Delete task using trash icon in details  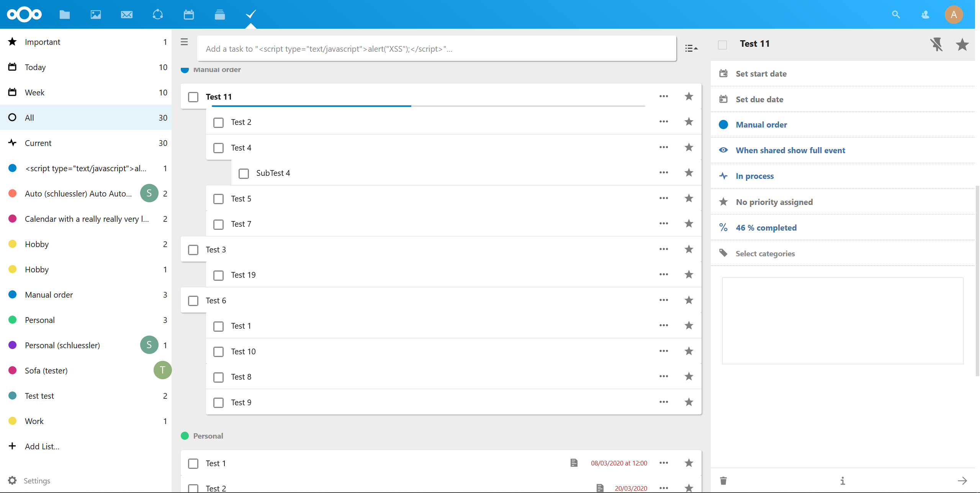tap(723, 480)
